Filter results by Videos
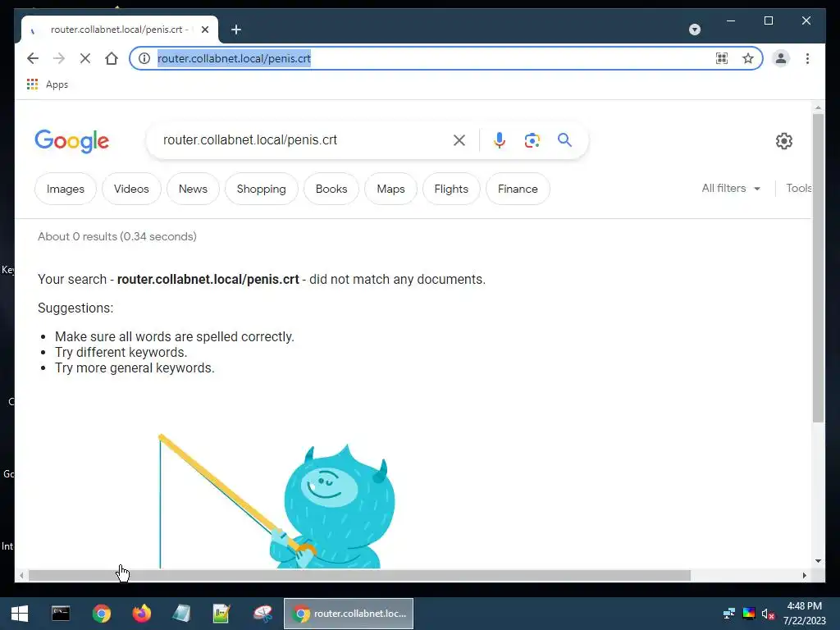 131,189
